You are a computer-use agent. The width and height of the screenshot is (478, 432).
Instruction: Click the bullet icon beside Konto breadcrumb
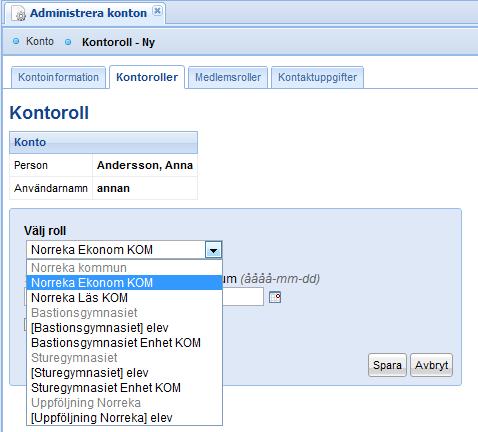(x=16, y=41)
